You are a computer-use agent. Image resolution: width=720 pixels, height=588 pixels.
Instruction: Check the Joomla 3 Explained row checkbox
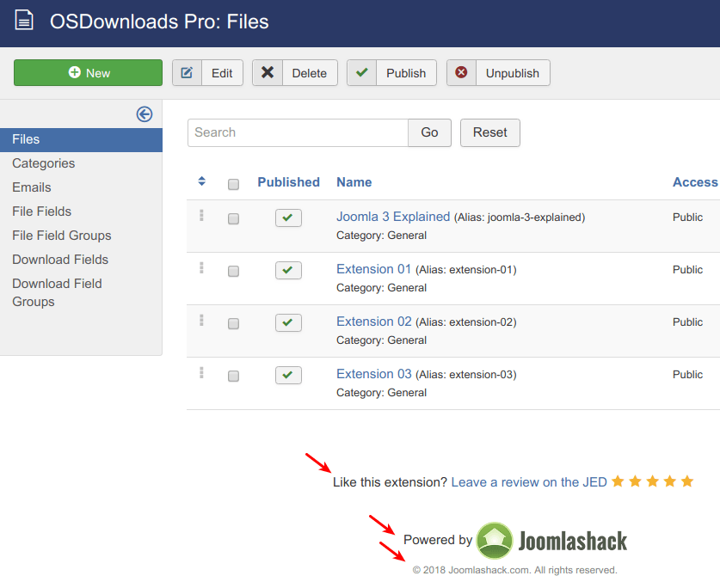pos(233,219)
